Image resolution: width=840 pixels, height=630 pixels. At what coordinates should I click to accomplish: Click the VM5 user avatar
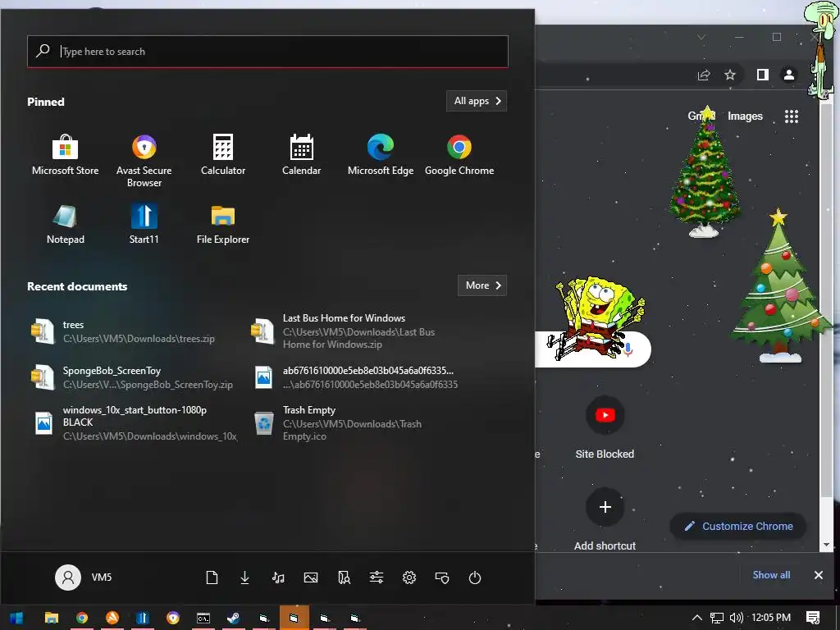(68, 577)
